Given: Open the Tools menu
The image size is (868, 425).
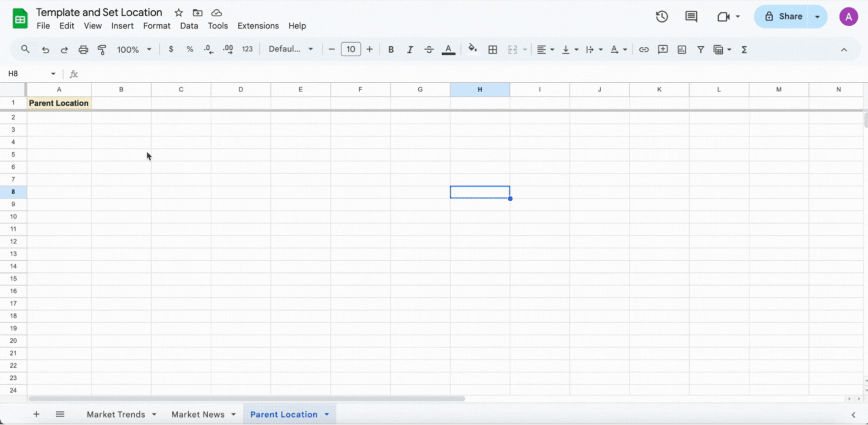Looking at the screenshot, I should tap(218, 26).
